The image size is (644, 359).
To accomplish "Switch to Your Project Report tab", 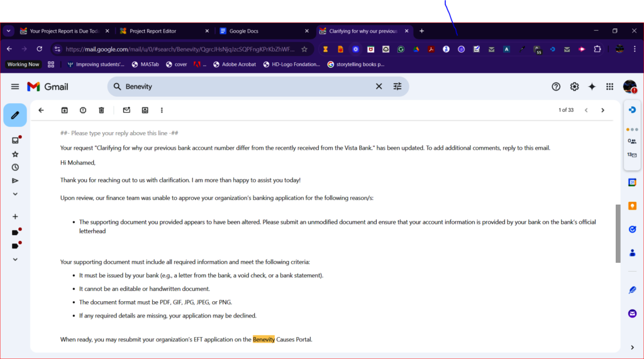I will click(x=65, y=31).
